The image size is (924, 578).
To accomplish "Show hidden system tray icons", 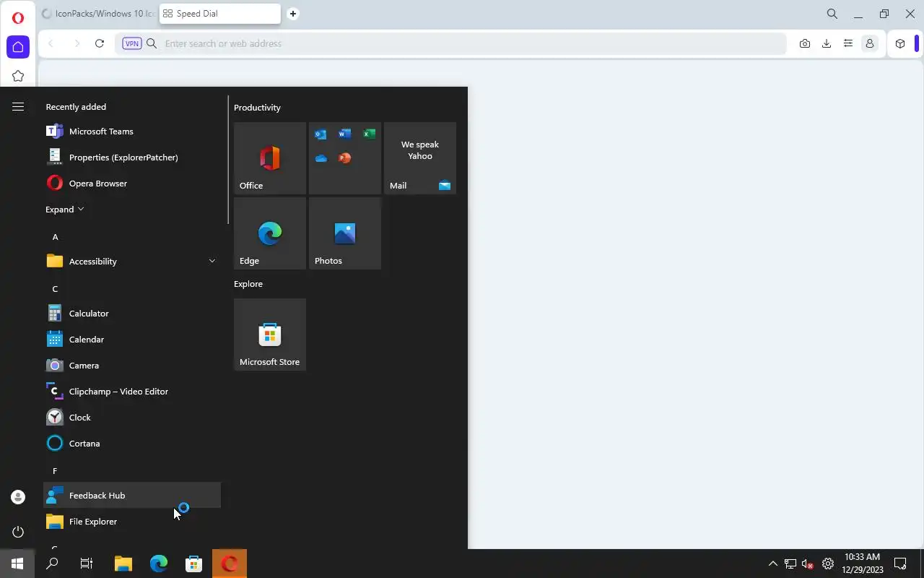I will (772, 564).
